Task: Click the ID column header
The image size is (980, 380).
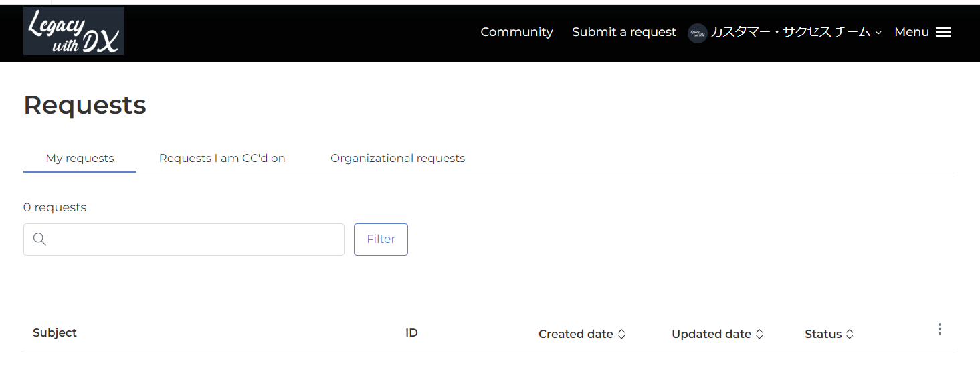Action: [x=411, y=332]
